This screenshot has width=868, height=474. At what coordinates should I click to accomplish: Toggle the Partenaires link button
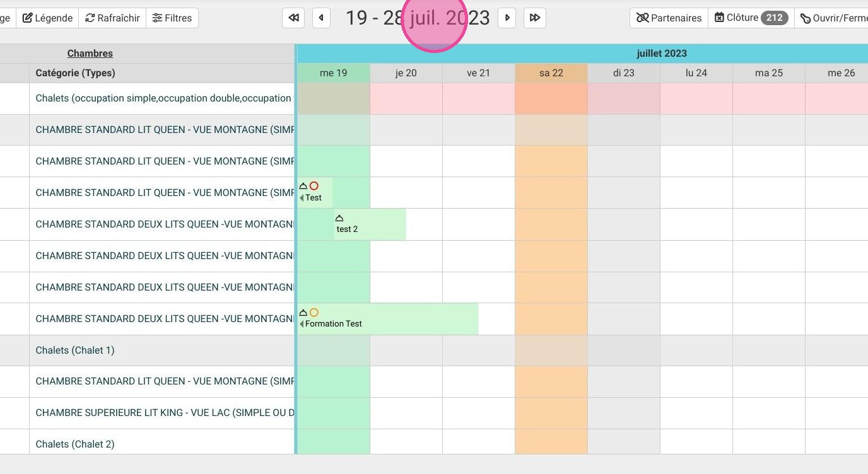click(669, 18)
